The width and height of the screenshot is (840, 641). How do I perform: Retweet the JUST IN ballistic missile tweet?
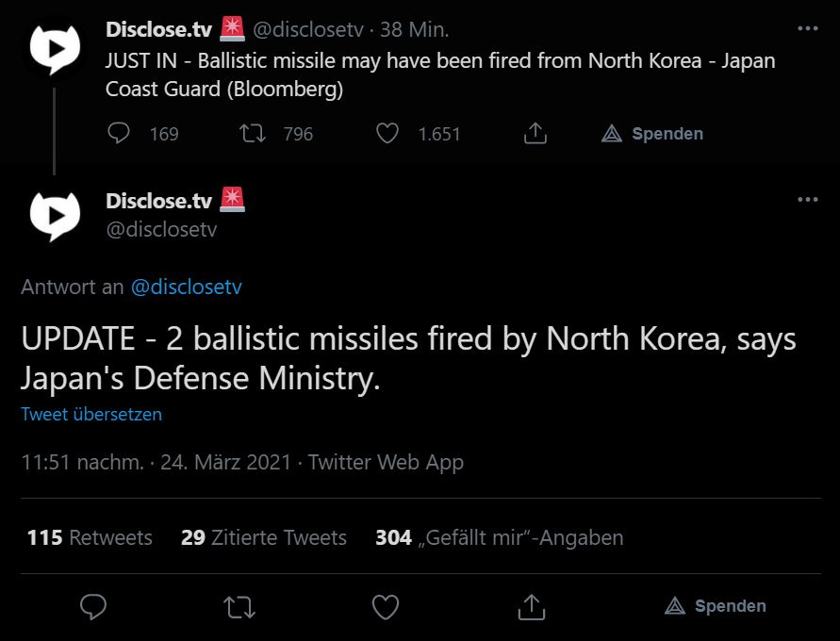(x=253, y=134)
